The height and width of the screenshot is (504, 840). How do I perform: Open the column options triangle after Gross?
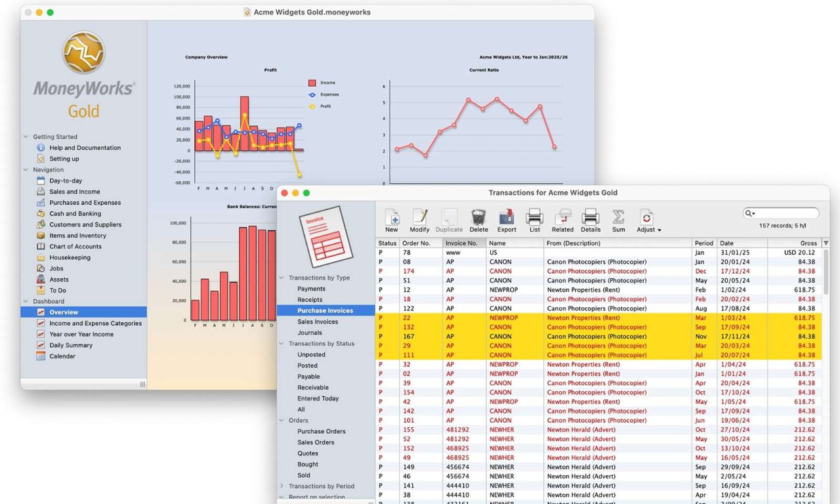(826, 243)
